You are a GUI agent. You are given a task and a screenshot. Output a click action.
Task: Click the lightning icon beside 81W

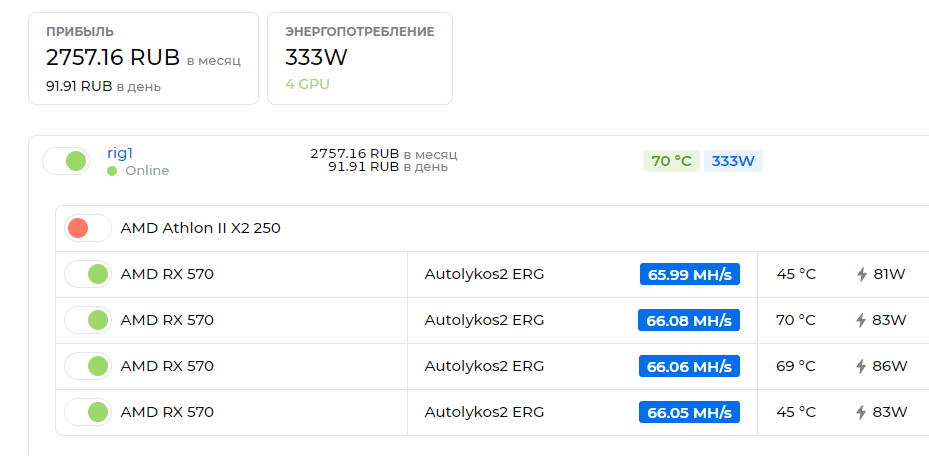coord(862,274)
